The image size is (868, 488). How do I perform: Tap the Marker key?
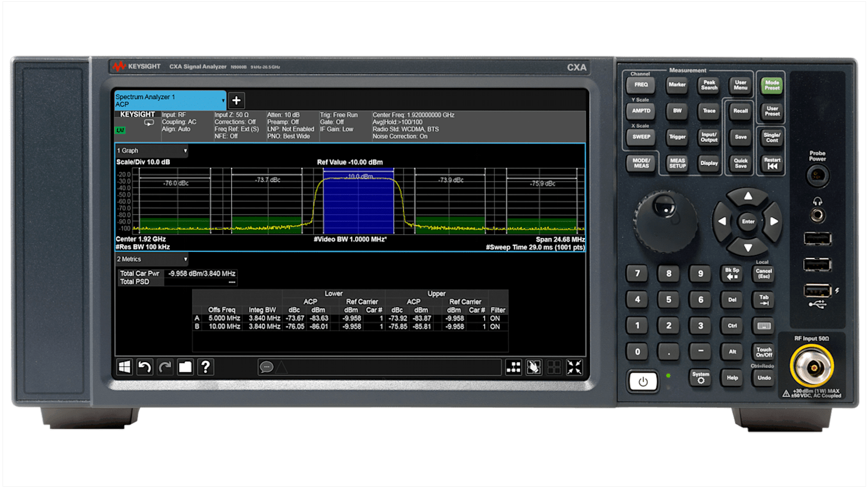(x=677, y=85)
